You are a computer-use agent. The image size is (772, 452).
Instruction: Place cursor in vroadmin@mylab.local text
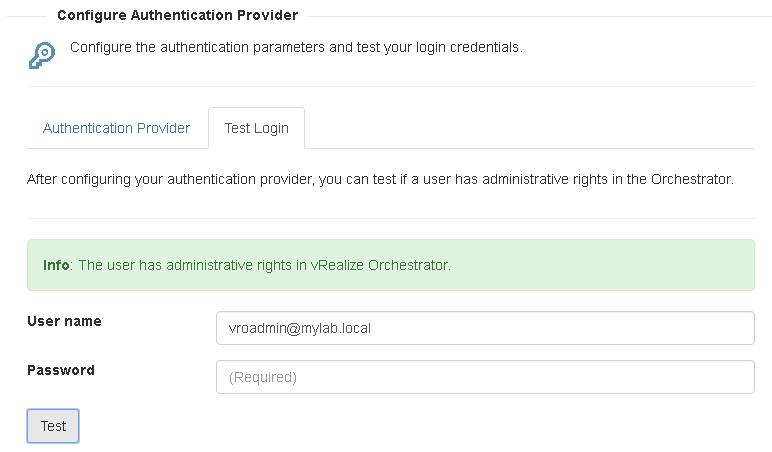pyautogui.click(x=299, y=328)
